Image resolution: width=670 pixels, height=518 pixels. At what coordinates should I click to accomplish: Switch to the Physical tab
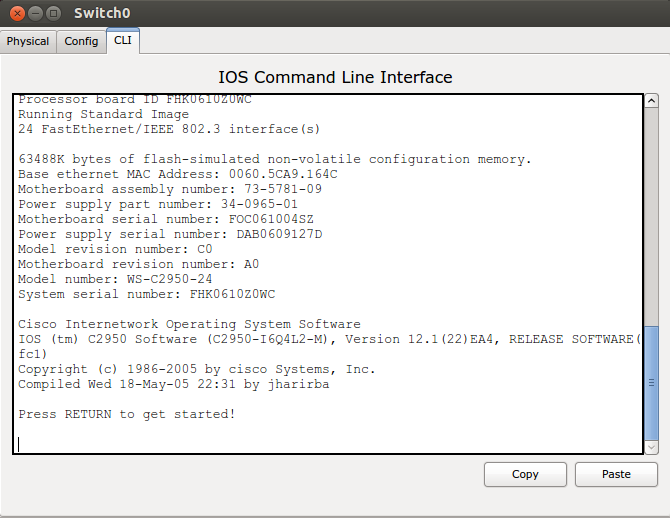28,41
